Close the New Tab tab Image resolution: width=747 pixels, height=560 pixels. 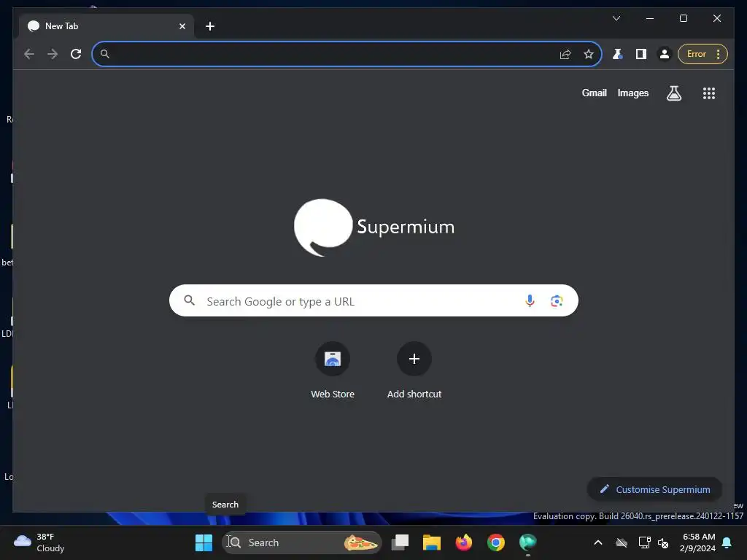pyautogui.click(x=182, y=26)
